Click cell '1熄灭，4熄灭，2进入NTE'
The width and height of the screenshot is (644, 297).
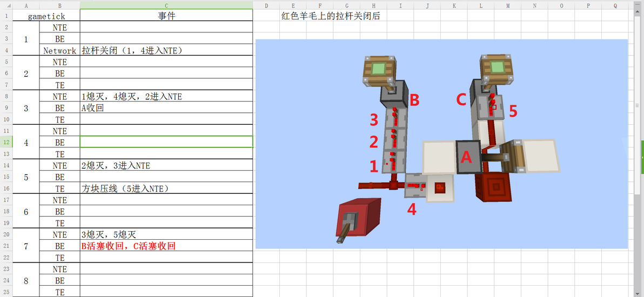166,96
